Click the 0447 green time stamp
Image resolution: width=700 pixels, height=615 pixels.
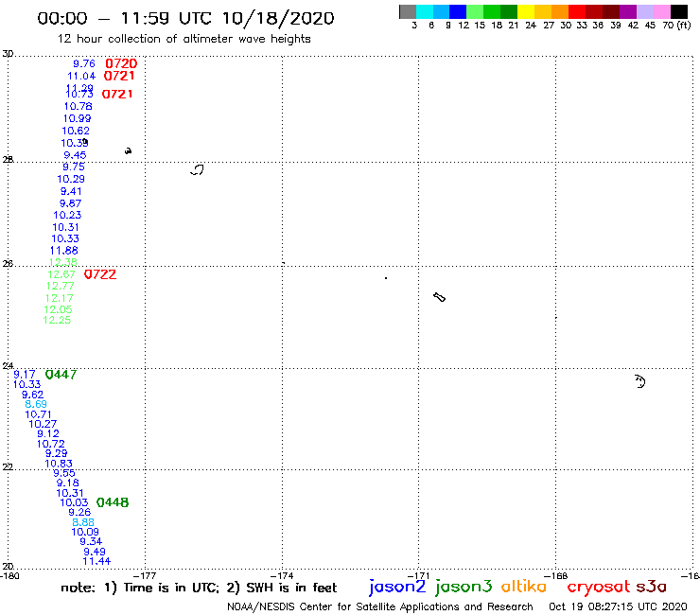click(61, 375)
